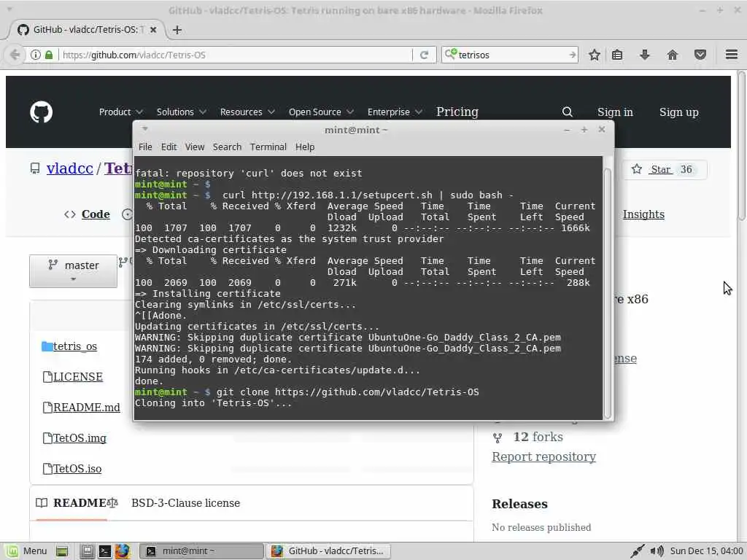Click the volume speaker tray icon
747x560 pixels.
(x=657, y=551)
